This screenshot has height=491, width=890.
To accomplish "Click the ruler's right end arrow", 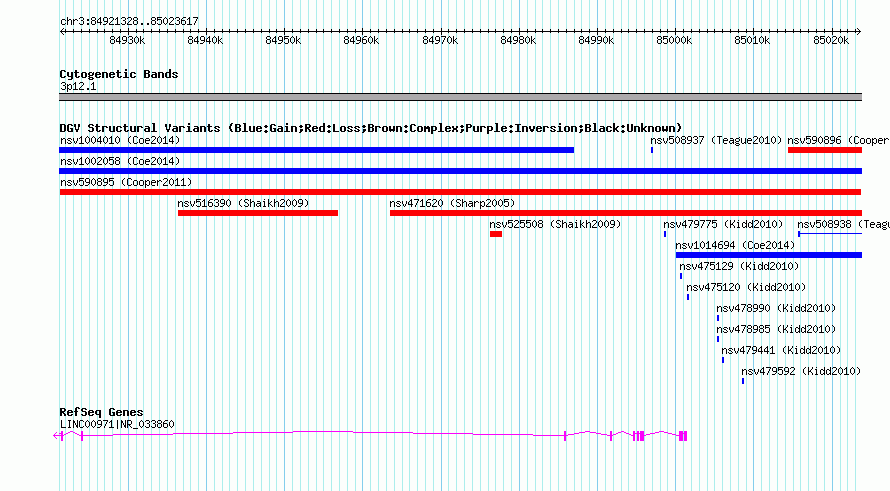I will pos(859,32).
